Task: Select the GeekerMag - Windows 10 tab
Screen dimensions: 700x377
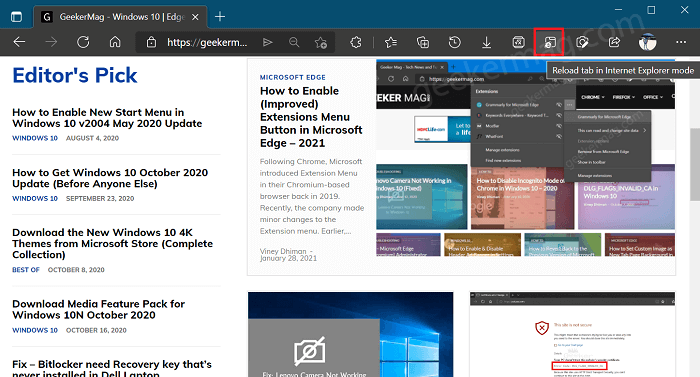Action: tap(121, 17)
